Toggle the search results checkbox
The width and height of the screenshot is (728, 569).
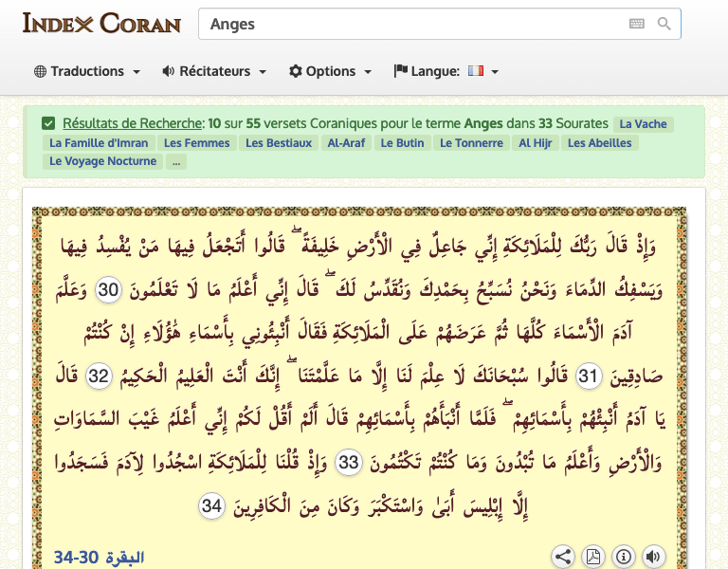(x=48, y=123)
